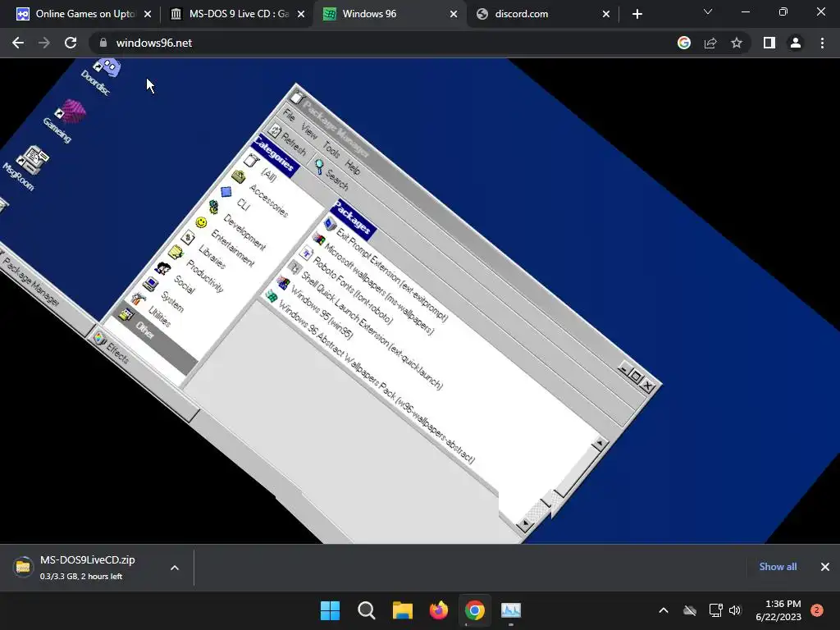The image size is (840, 630).
Task: Open Chrome's tab search dropdown
Action: (708, 11)
